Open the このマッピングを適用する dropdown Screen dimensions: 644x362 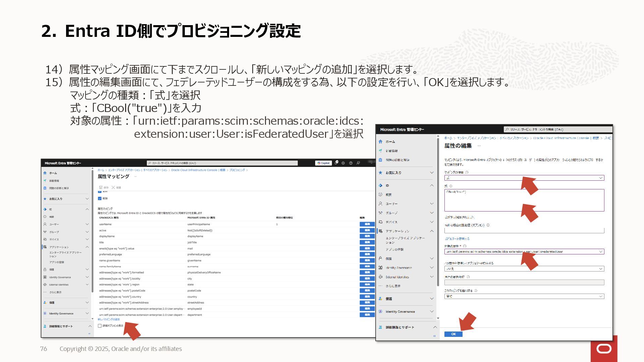524,296
